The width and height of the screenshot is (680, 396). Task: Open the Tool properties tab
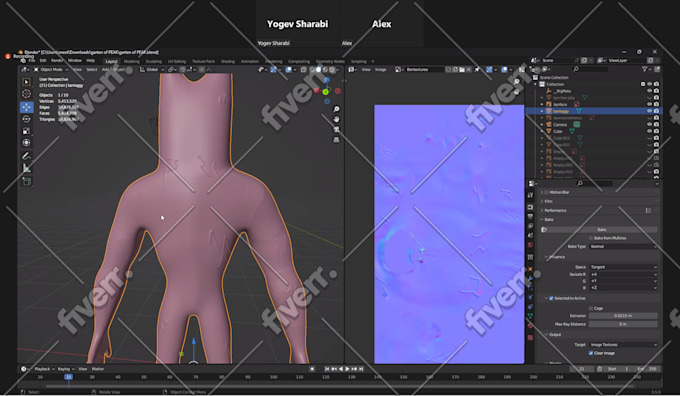pyautogui.click(x=530, y=196)
